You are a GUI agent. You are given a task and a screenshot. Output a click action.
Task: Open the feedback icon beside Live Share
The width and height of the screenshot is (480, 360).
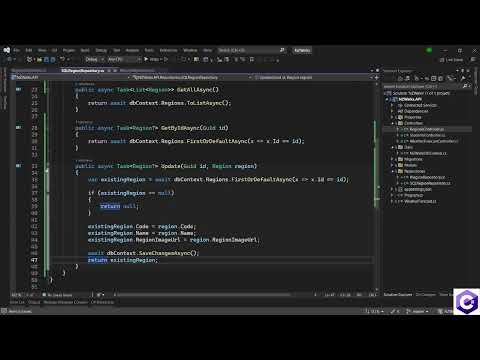pyautogui.click(x=473, y=60)
